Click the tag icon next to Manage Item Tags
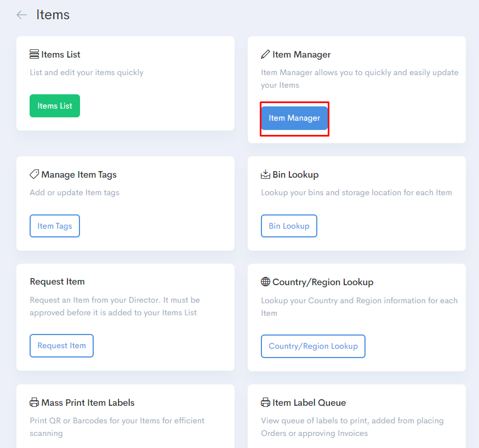The height and width of the screenshot is (448, 479). 34,174
